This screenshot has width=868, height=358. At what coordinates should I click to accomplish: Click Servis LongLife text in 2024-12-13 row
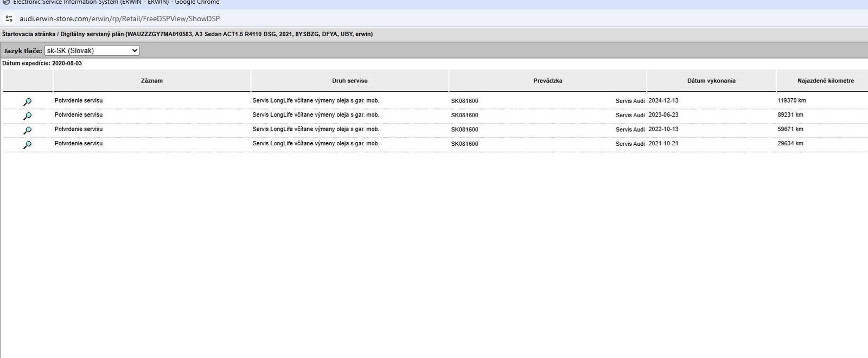click(x=316, y=100)
